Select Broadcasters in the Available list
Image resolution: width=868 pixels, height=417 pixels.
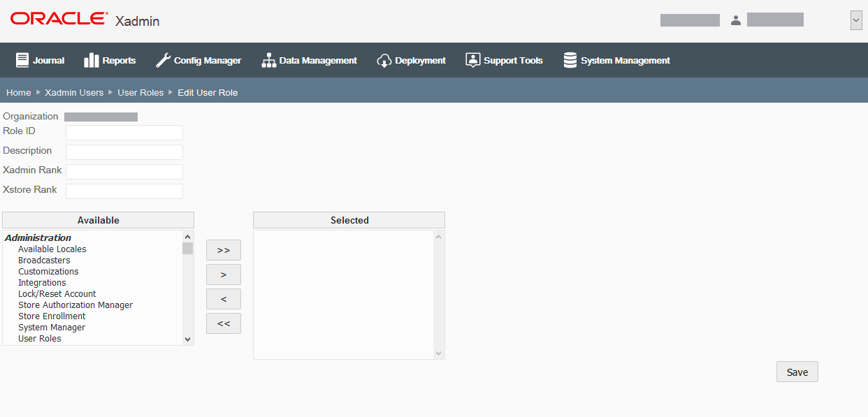pos(44,260)
